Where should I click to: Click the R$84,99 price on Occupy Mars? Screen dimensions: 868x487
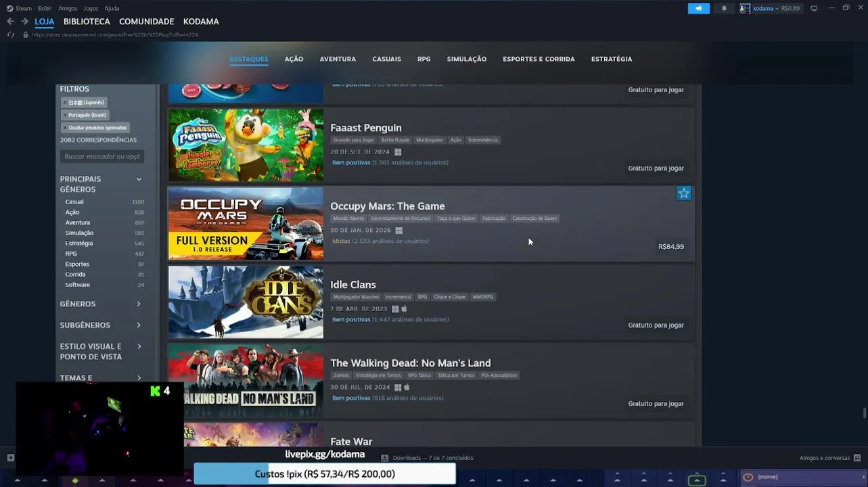(x=671, y=247)
